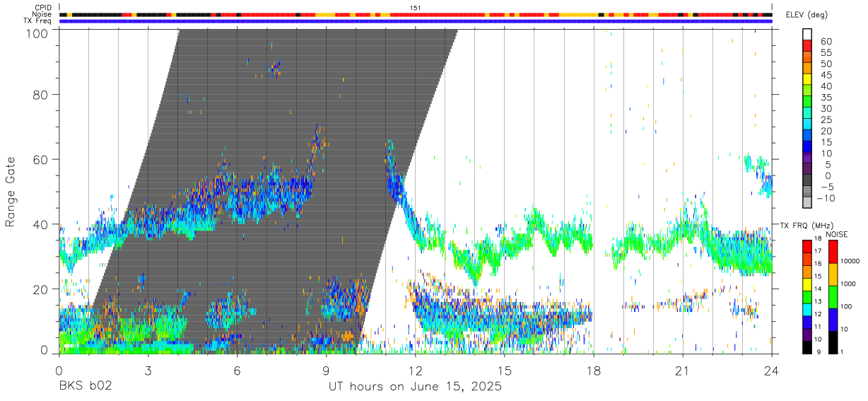Click the NOISE legend value 10000
The height and width of the screenshot is (401, 868).
[x=852, y=261]
